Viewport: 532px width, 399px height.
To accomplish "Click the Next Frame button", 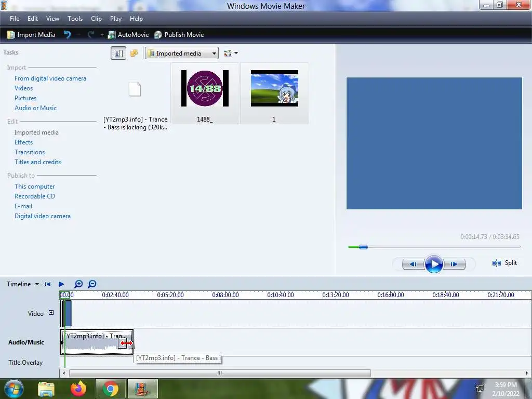I will coord(454,264).
